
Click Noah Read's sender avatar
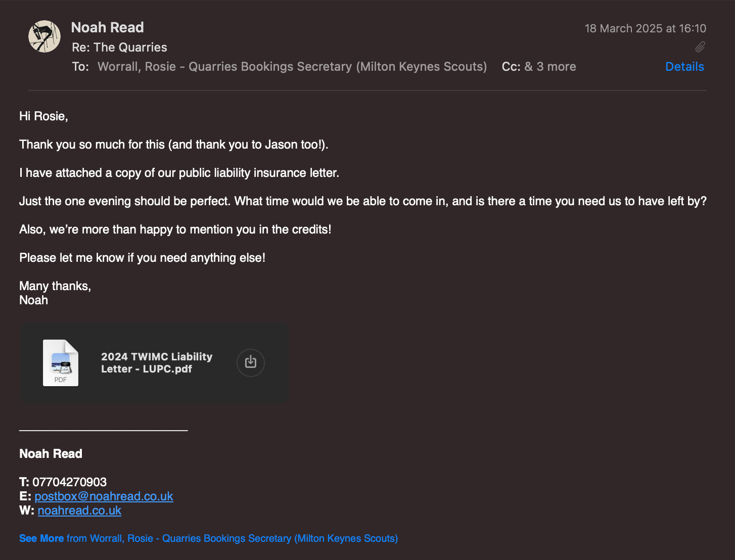pos(44,36)
